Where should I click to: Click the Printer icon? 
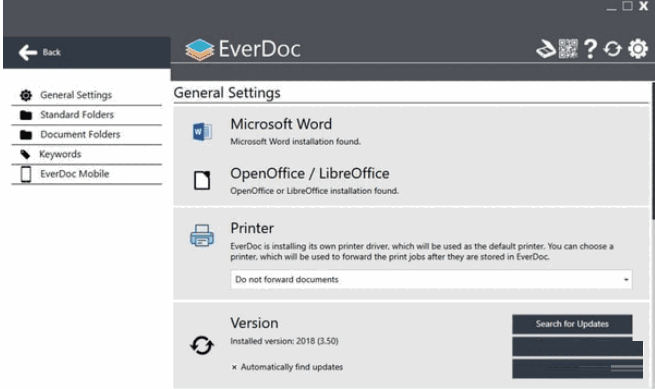pos(202,235)
